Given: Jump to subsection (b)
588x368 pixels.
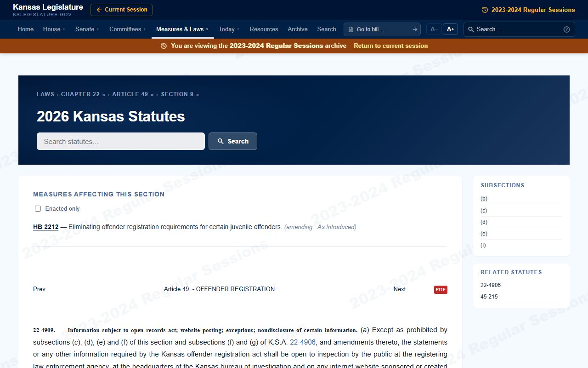Looking at the screenshot, I should [x=484, y=199].
